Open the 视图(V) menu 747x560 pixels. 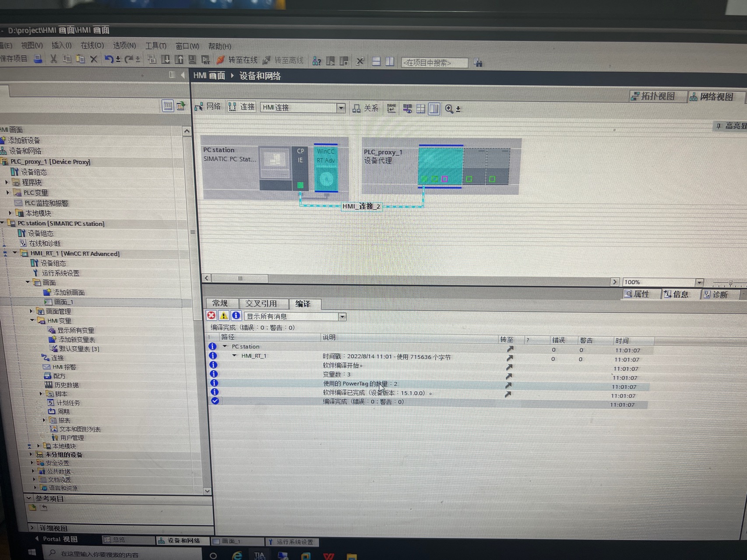[32, 45]
